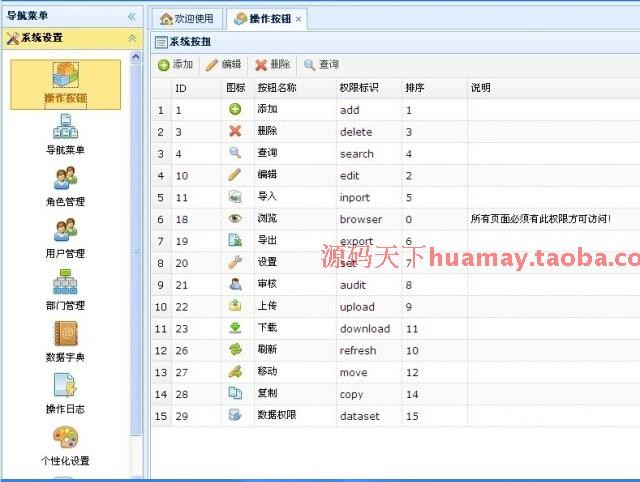Click the 系统设置 accordion header
The width and height of the screenshot is (640, 482).
coord(73,38)
